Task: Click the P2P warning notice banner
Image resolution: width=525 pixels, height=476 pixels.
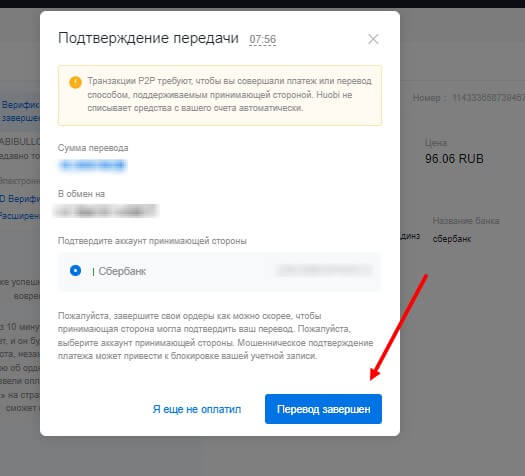Action: click(x=220, y=95)
